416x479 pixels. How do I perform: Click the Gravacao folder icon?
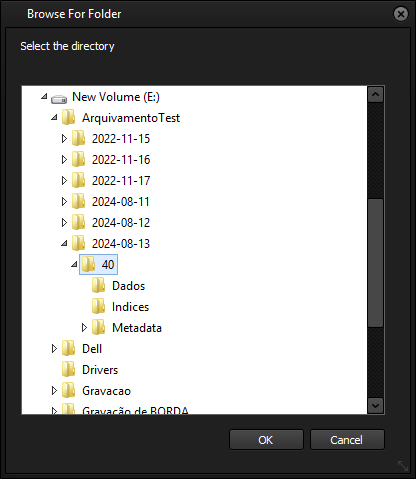(x=69, y=391)
